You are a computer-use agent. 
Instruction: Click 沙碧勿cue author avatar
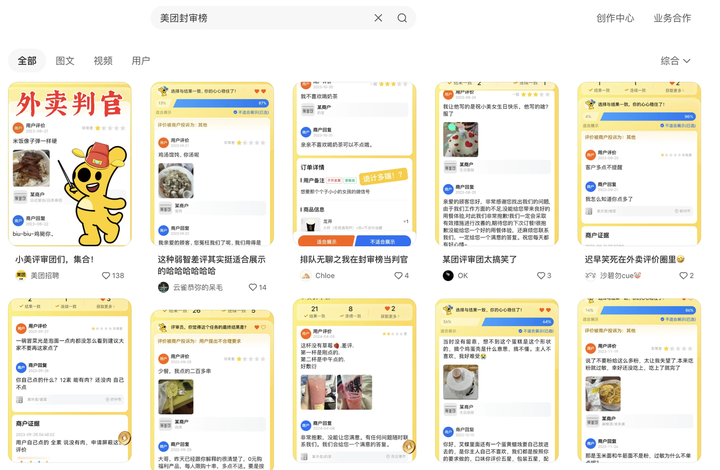click(x=591, y=275)
